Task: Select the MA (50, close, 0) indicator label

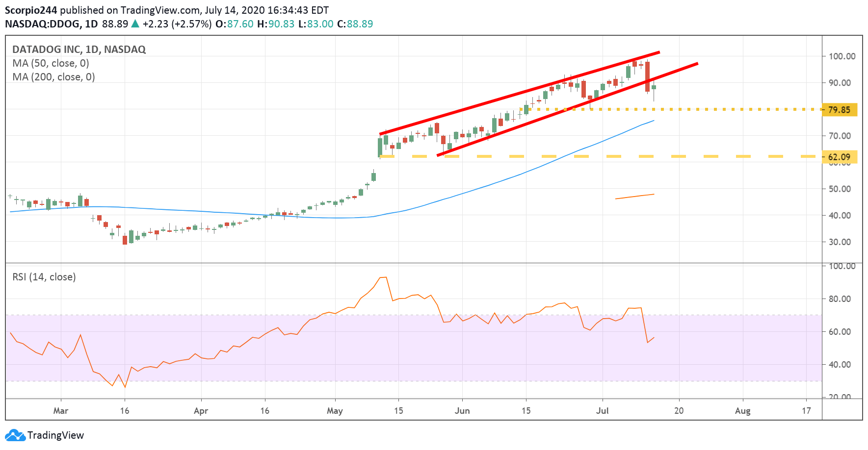Action: point(51,63)
